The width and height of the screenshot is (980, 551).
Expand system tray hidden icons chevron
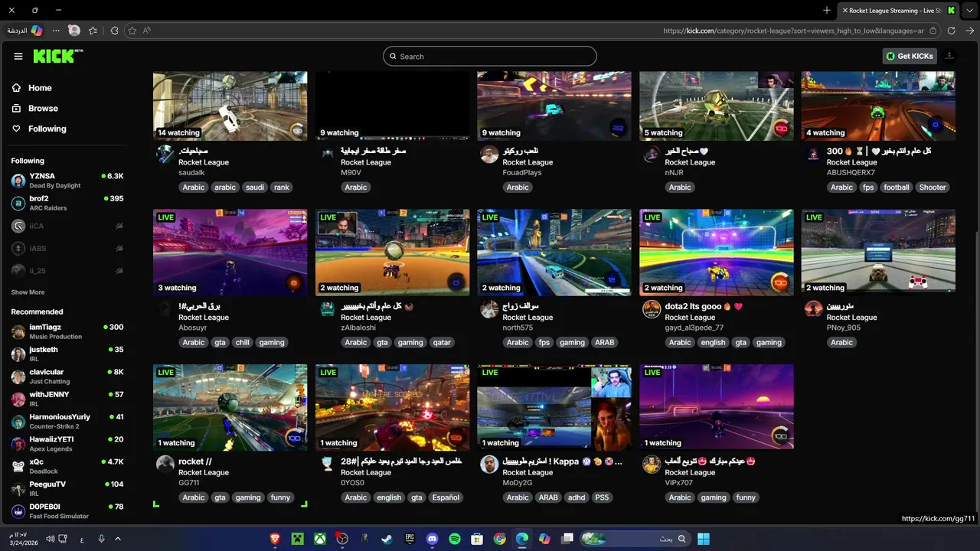click(118, 539)
